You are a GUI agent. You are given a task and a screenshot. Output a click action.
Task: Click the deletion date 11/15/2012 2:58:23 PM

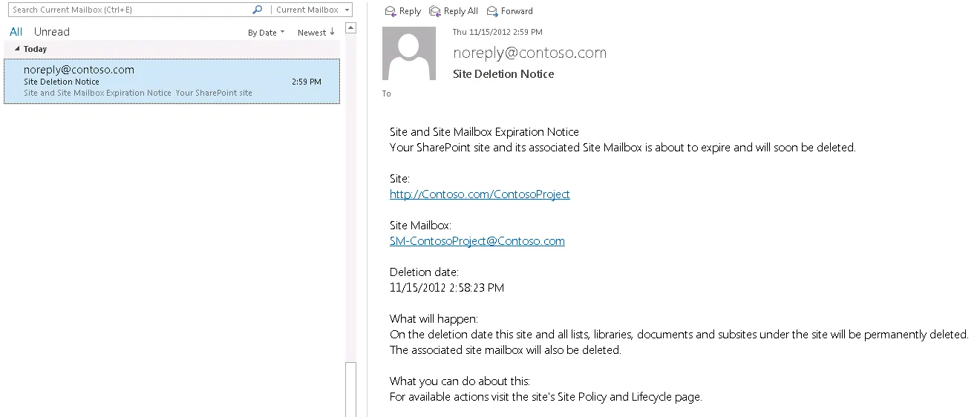[447, 288]
